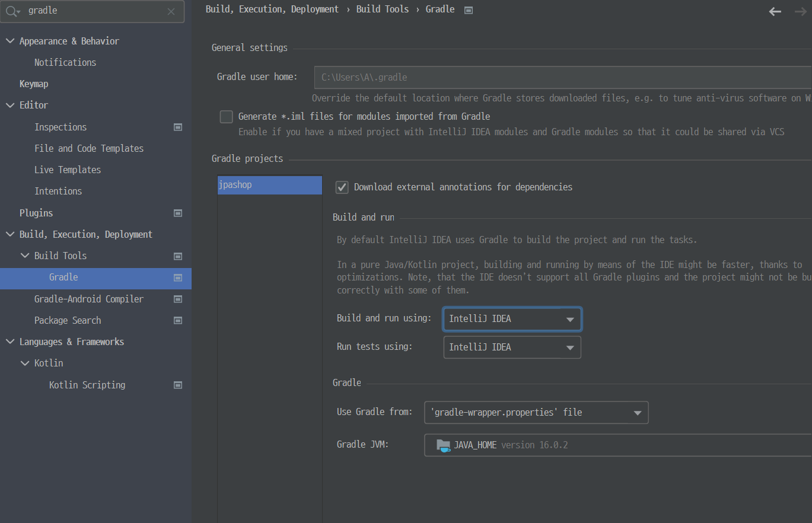Click the search magnifier icon

[13, 11]
